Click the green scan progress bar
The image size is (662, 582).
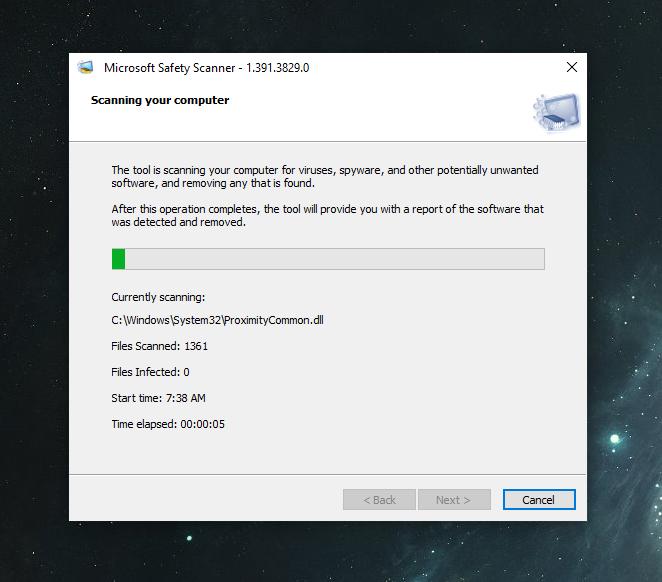[328, 259]
